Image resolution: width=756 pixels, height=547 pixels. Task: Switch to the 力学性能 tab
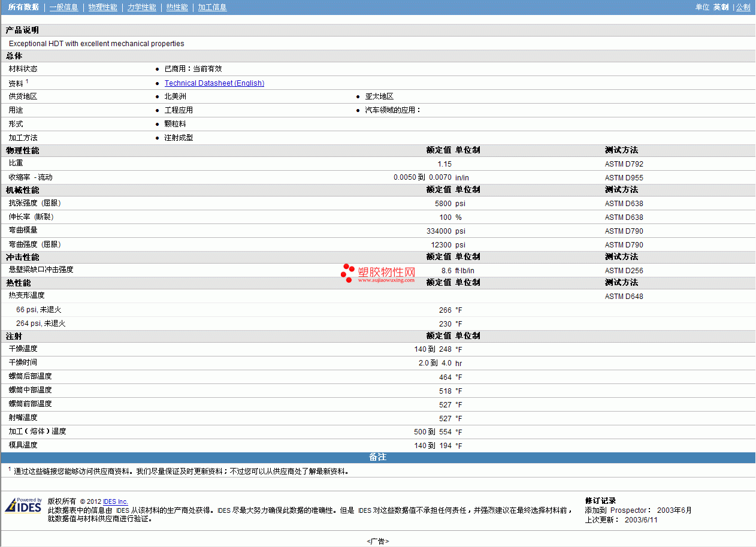(141, 7)
